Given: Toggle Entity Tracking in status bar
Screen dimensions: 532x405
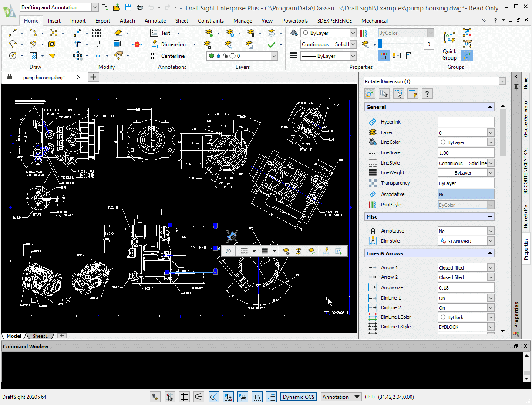Looking at the screenshot, I should tap(243, 397).
